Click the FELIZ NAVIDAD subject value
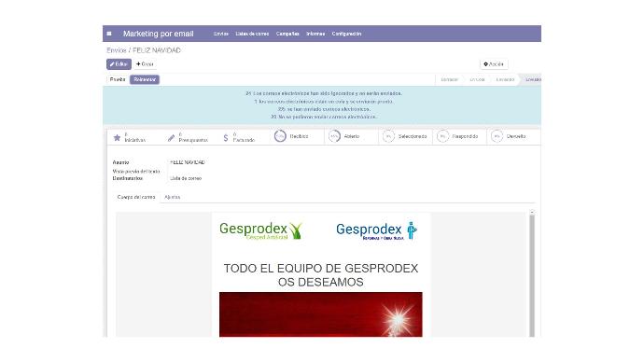644x362 pixels. (188, 162)
